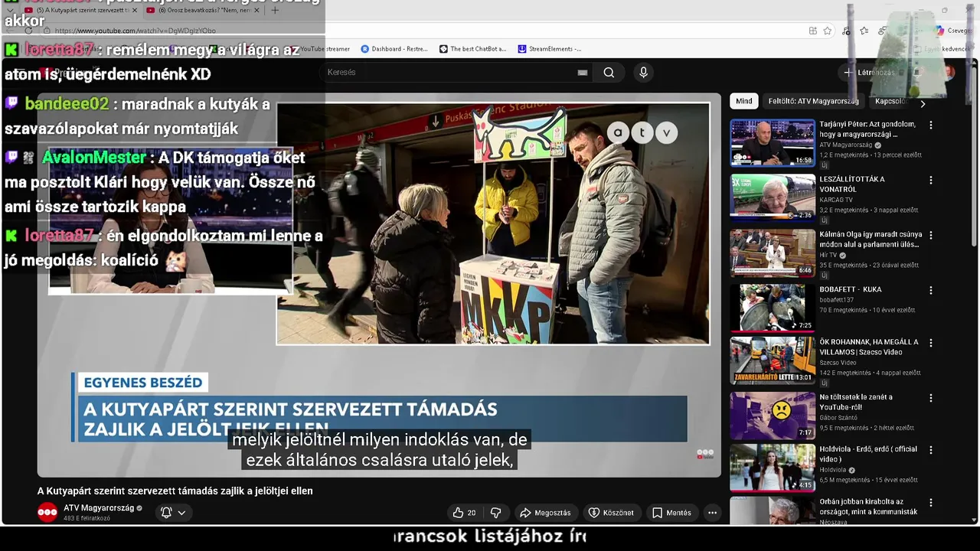This screenshot has width=980, height=551.
Task: Click ATV Magyarország channel under Tarjányi video
Action: [x=845, y=145]
